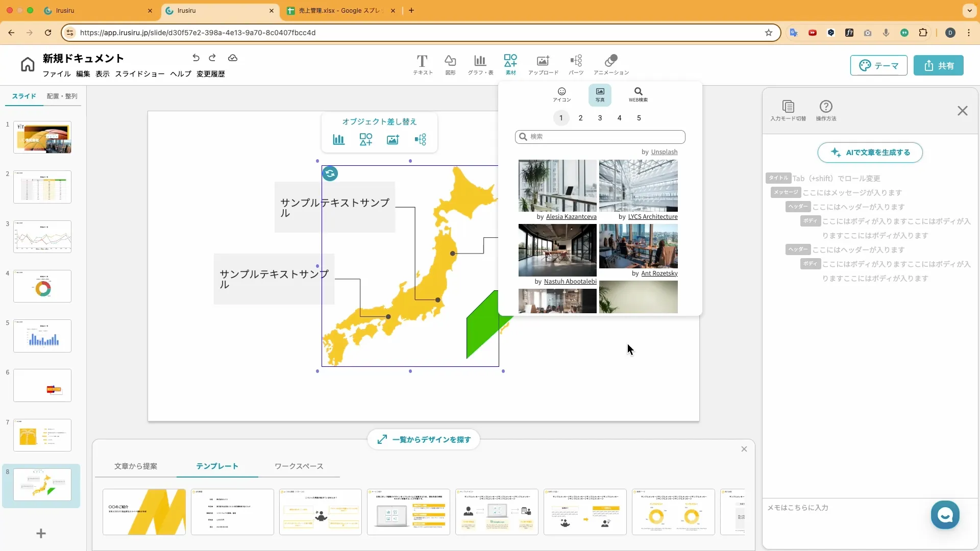980x551 pixels.
Task: Click the photo search input field
Action: [600, 137]
